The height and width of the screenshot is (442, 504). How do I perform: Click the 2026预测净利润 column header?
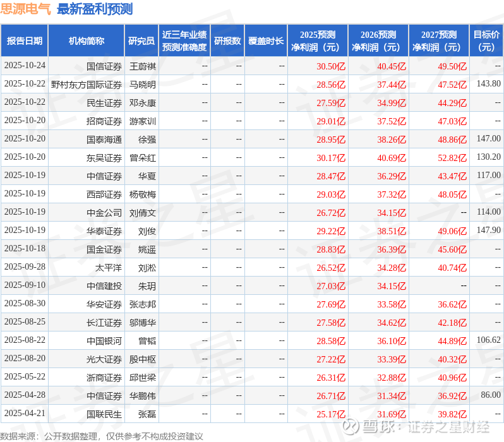[x=378, y=41]
